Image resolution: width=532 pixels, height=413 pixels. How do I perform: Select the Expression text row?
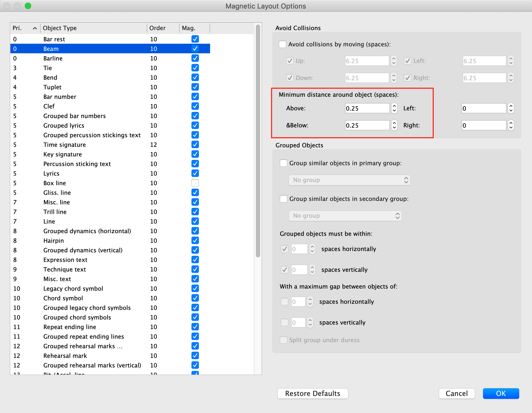coord(110,260)
